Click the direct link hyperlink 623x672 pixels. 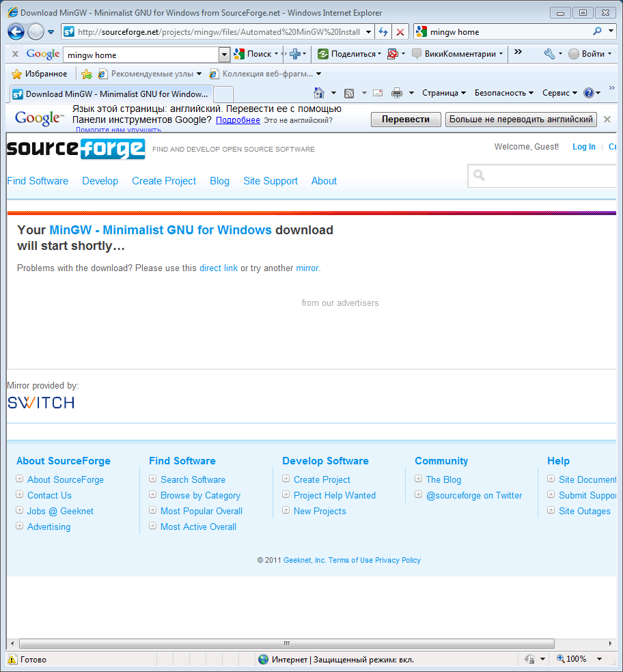[x=219, y=268]
